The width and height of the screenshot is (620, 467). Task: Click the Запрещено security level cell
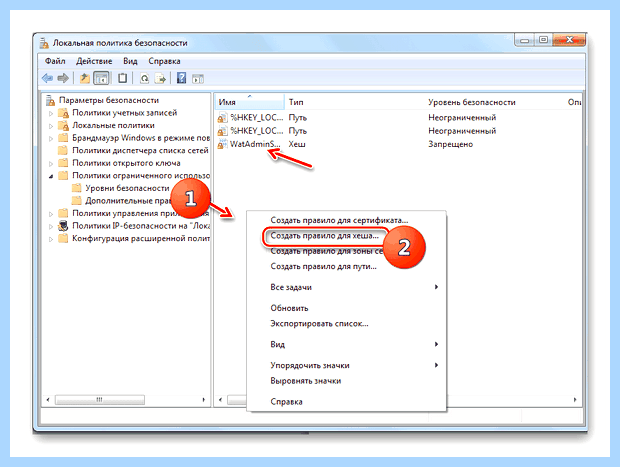click(450, 144)
